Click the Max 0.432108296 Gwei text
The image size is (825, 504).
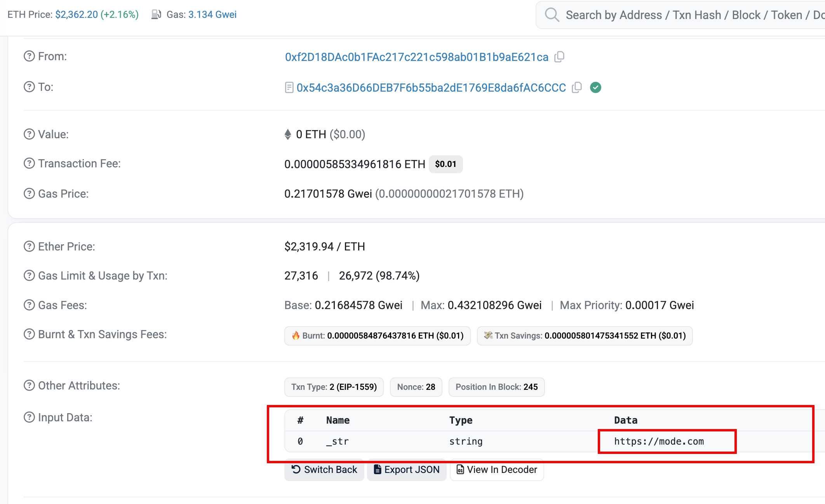(x=481, y=305)
